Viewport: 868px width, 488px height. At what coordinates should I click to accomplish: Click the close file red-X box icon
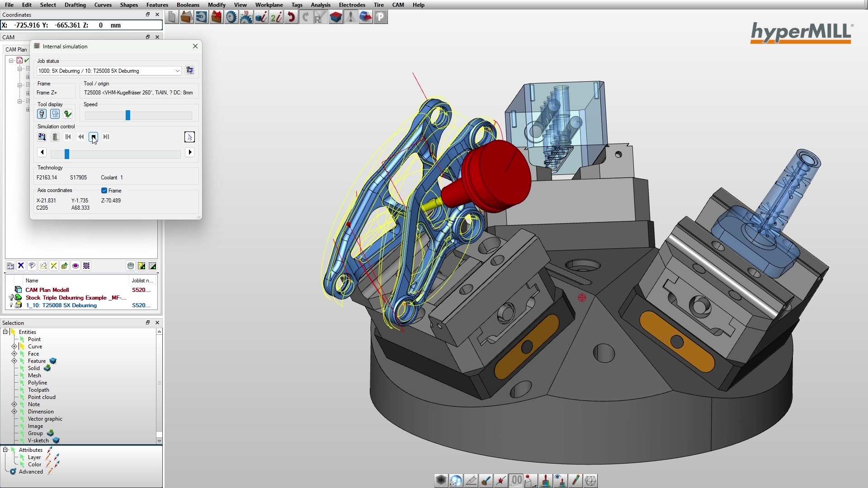pyautogui.click(x=216, y=17)
